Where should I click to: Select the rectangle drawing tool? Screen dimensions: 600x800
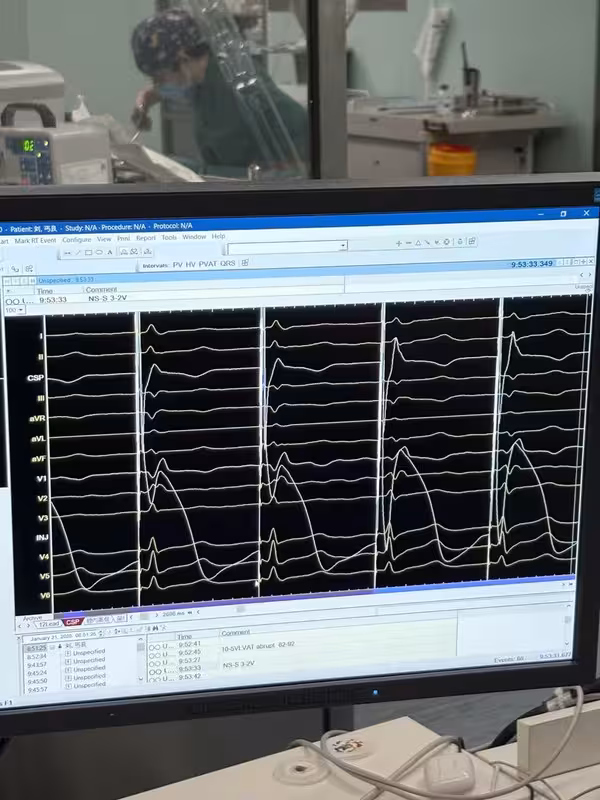click(88, 253)
